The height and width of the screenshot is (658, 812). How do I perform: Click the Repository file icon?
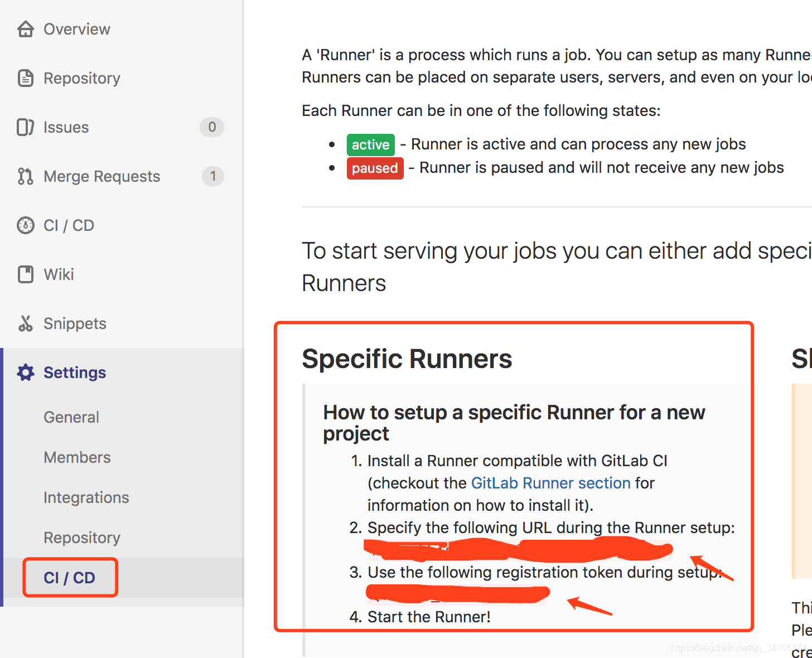26,78
